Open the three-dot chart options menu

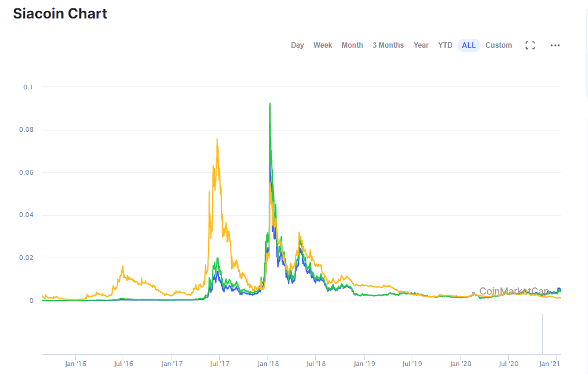tap(555, 45)
